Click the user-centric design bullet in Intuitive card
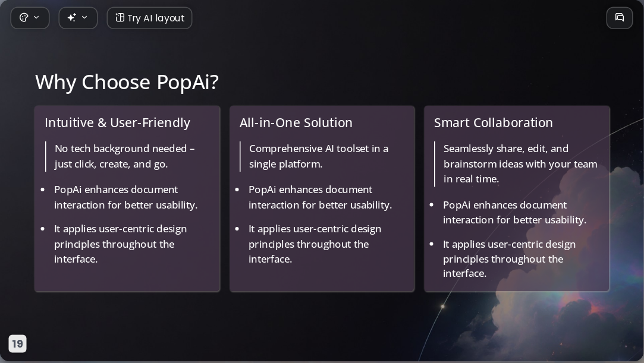The image size is (644, 363). tap(120, 244)
